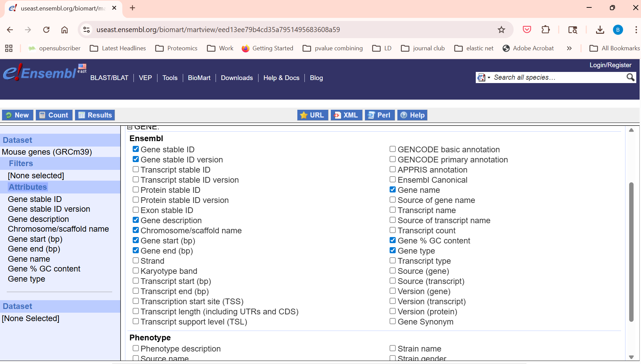Viewport: 641px width, 364px height.
Task: Uncheck Gene % GC content
Action: point(393,240)
